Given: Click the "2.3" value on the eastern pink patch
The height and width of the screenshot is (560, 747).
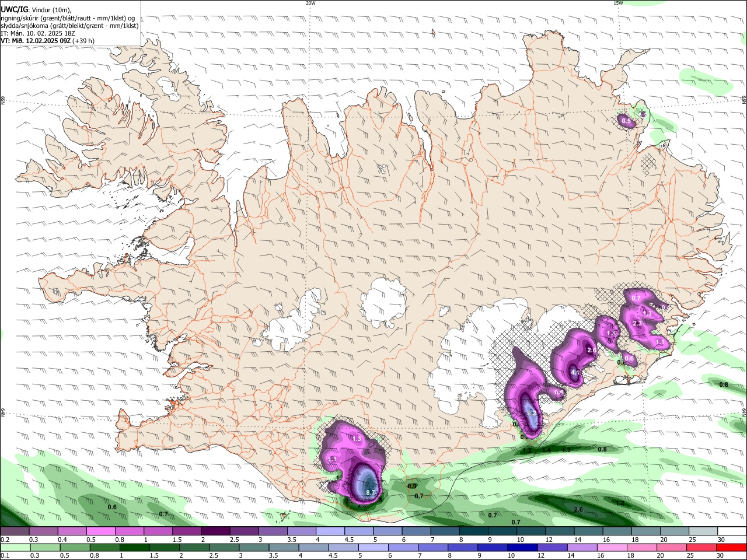Looking at the screenshot, I should (637, 323).
